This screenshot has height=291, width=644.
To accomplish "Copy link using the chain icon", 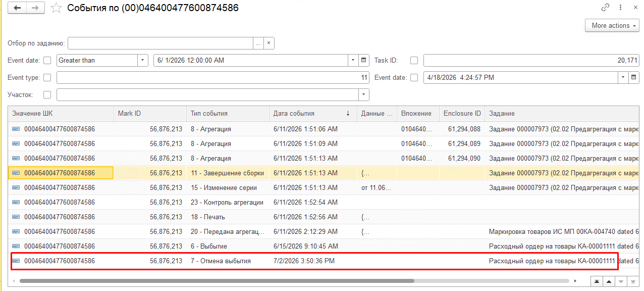I will coord(606,8).
